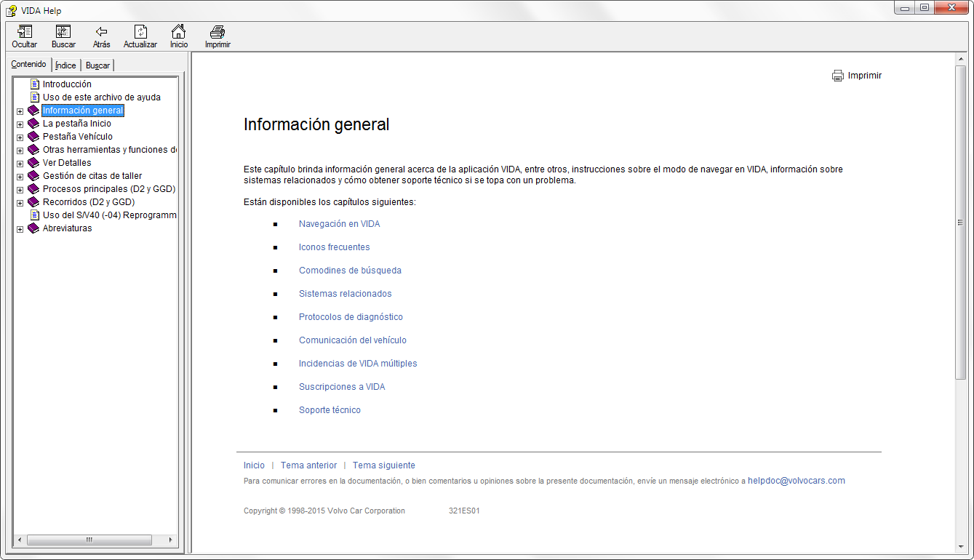Click book icon of La pestaña Inicio
This screenshot has width=974, height=560.
(x=33, y=124)
